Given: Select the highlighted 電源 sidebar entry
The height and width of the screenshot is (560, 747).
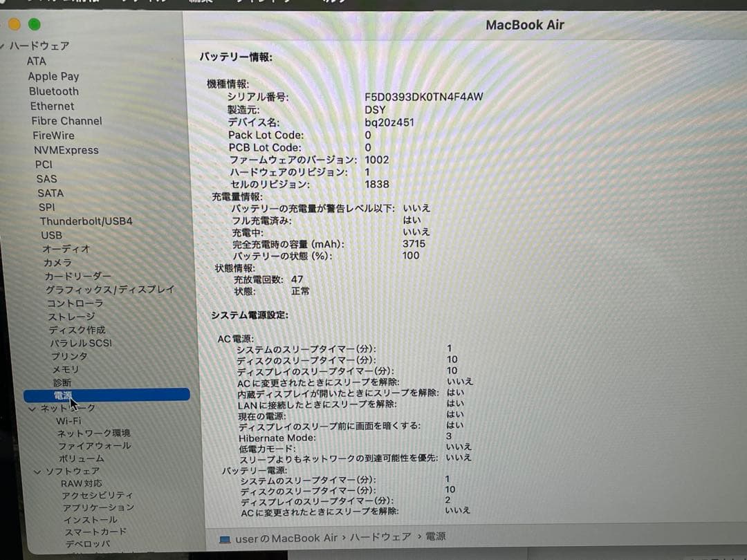Looking at the screenshot, I should (x=64, y=395).
